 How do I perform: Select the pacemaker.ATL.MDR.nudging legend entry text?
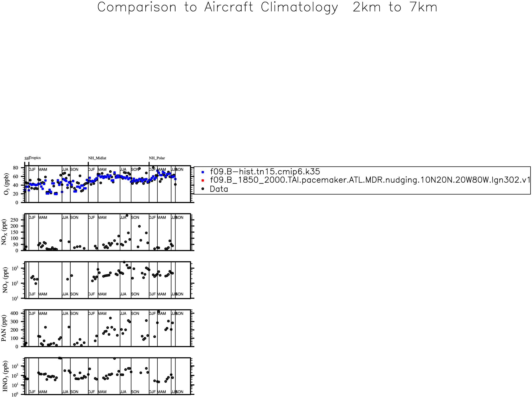(x=370, y=180)
